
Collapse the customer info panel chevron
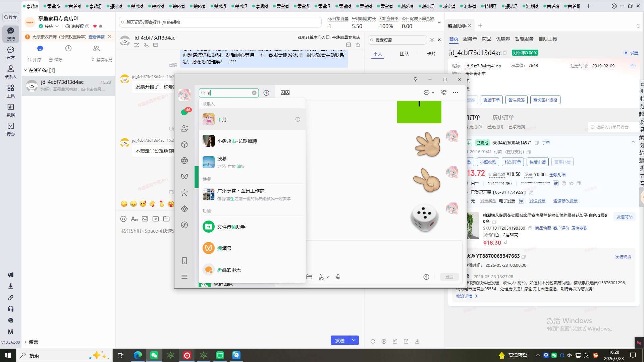[x=633, y=65]
